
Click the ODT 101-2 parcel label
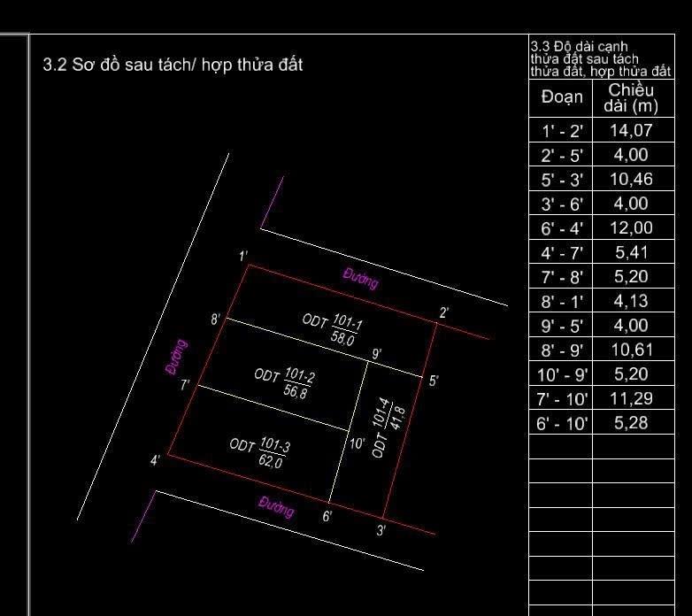pyautogui.click(x=285, y=383)
